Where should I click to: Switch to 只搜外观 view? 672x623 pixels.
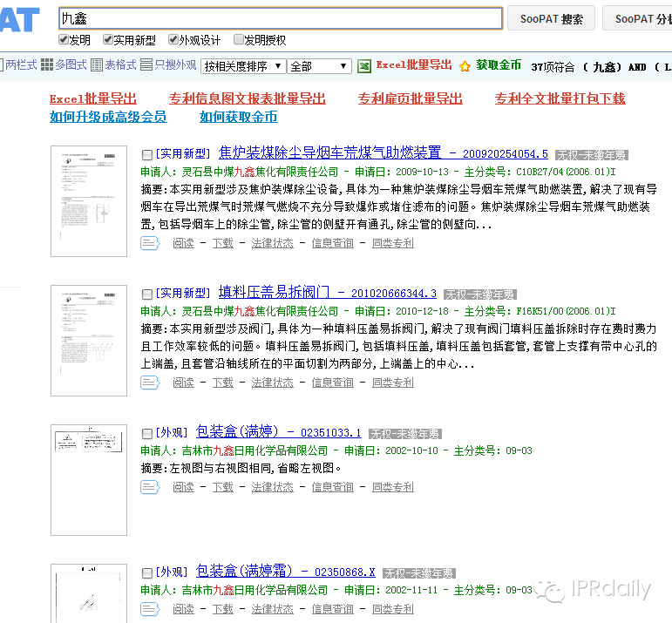click(175, 64)
